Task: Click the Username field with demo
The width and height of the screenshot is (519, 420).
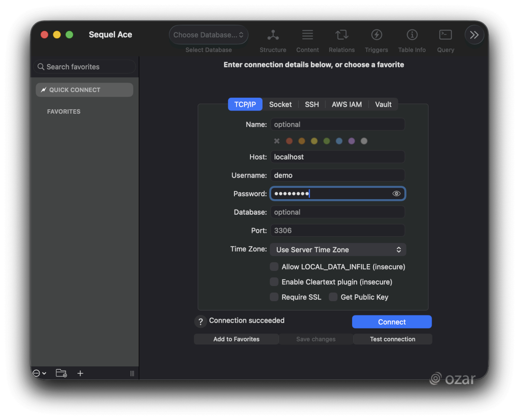Action: (338, 175)
